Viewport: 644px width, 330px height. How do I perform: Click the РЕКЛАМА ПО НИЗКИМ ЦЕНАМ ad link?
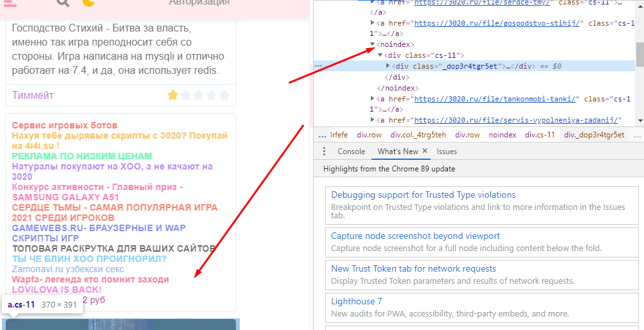[82, 156]
